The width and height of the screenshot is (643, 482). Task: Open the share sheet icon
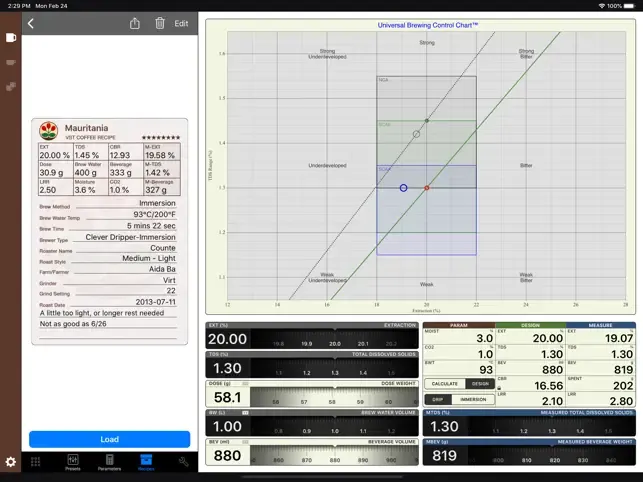pos(135,23)
